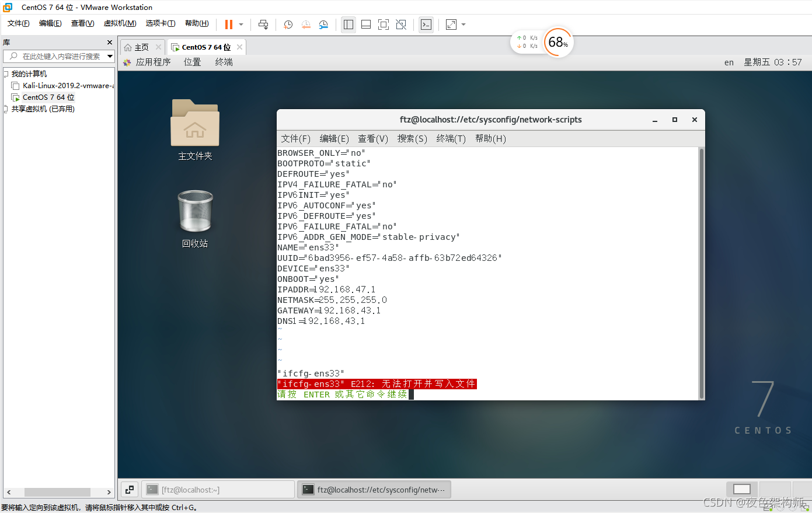Open VMware 帮助(H) menu
Image resolution: width=812 pixels, height=513 pixels.
tap(197, 23)
